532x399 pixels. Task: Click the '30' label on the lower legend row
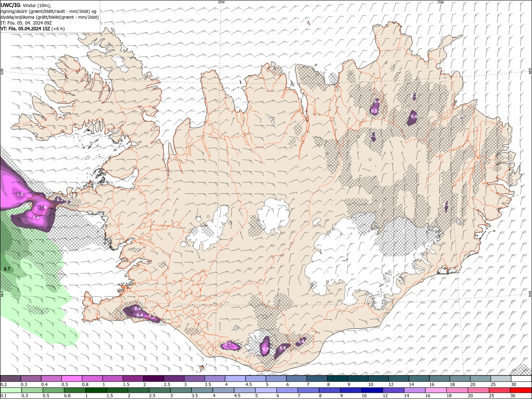pyautogui.click(x=514, y=396)
